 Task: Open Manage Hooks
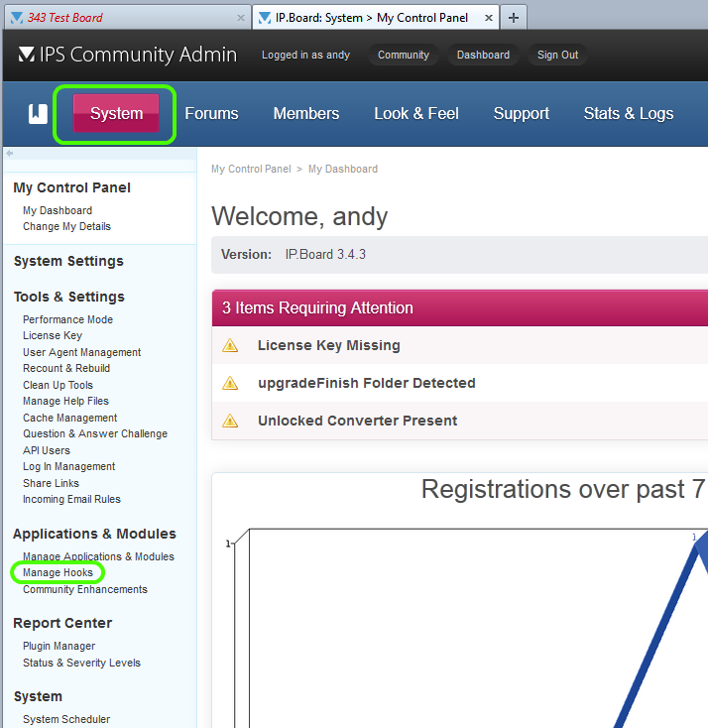click(x=59, y=573)
